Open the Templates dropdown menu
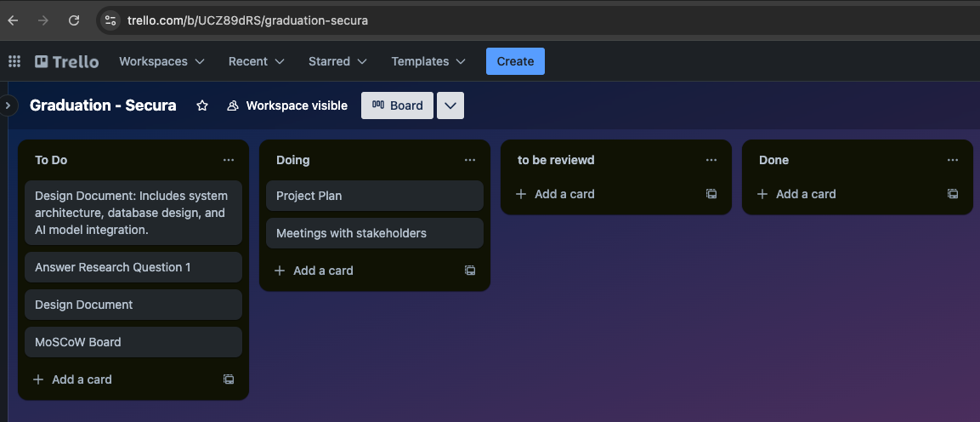The height and width of the screenshot is (422, 980). 428,61
